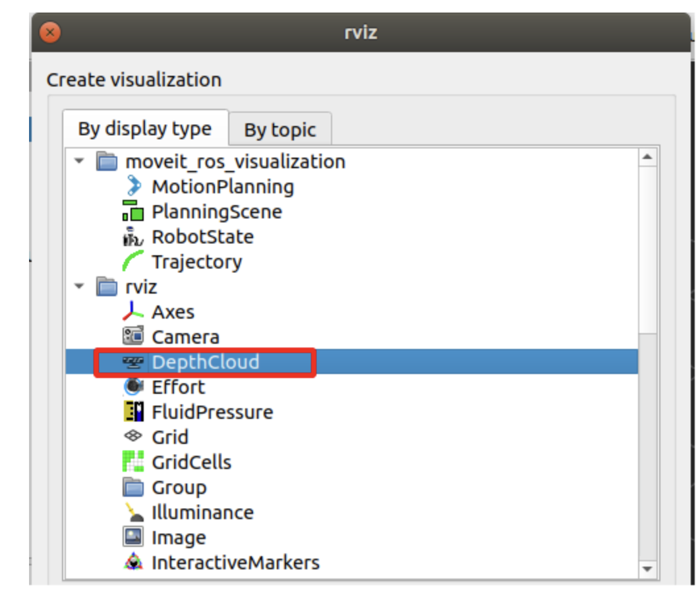Click the scrollbar up arrow

pos(647,157)
